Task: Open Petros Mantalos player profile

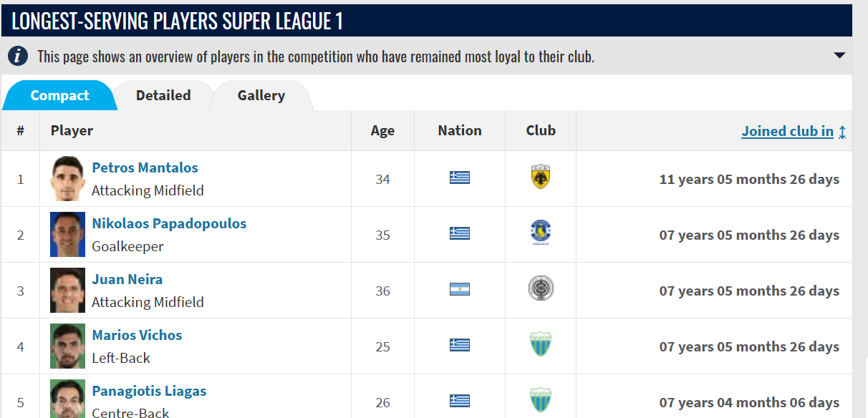Action: pyautogui.click(x=145, y=167)
